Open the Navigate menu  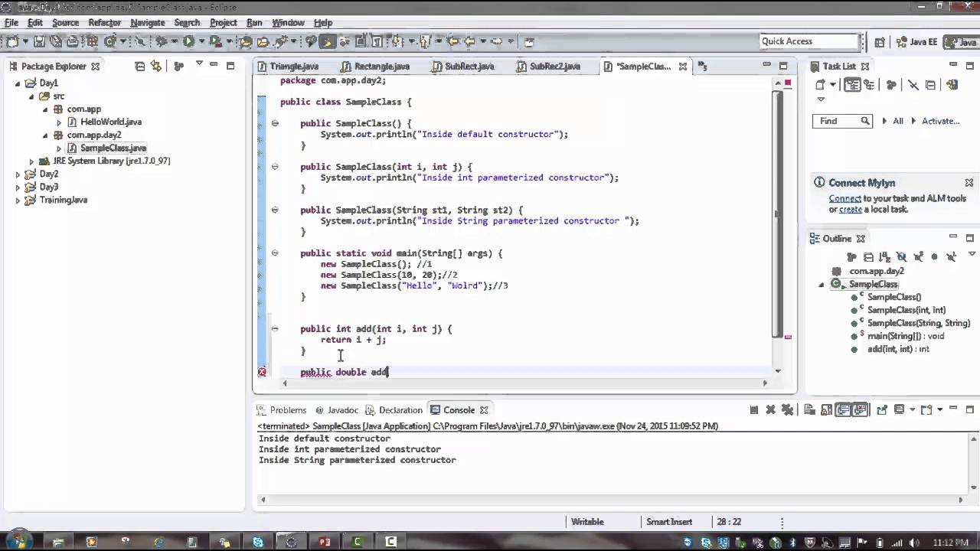coord(147,23)
